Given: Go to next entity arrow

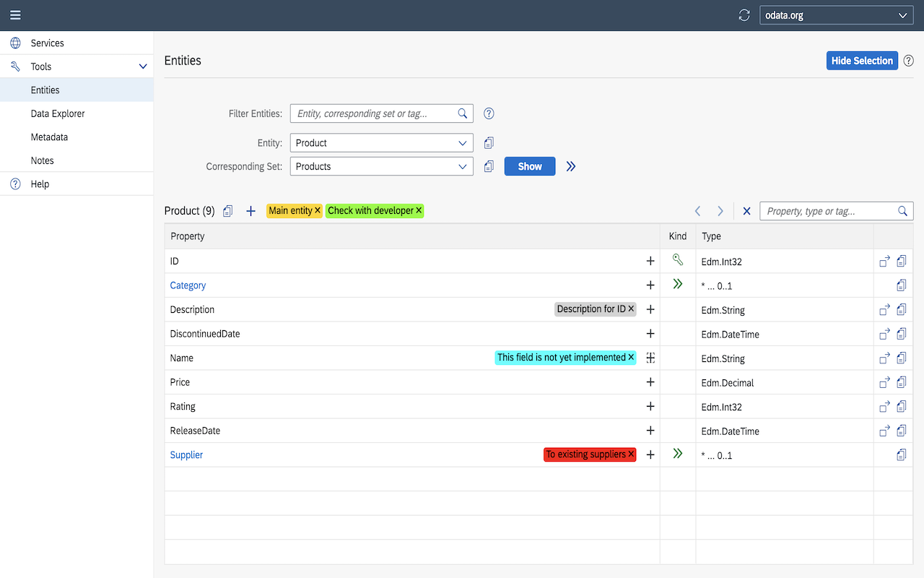Looking at the screenshot, I should tap(720, 211).
